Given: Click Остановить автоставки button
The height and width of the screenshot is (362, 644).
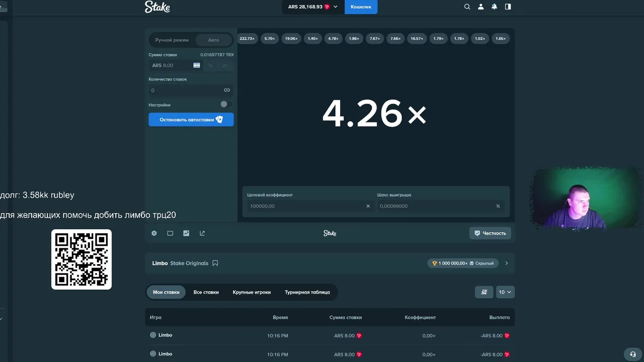Looking at the screenshot, I should 191,120.
